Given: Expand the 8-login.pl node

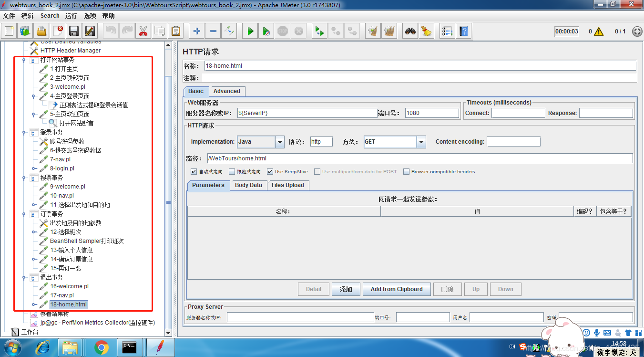Looking at the screenshot, I should point(33,168).
